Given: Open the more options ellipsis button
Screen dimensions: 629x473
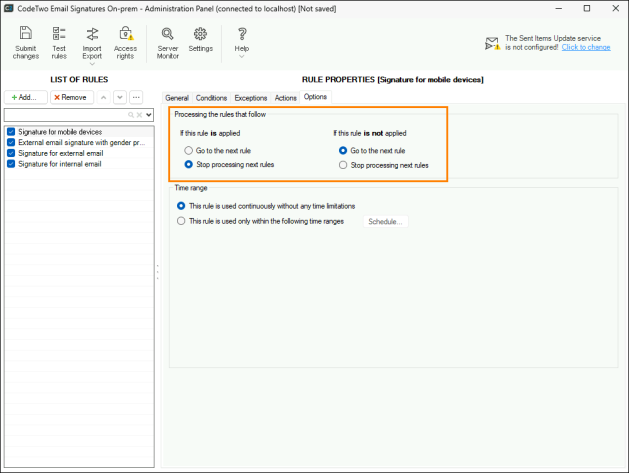Looking at the screenshot, I should 136,97.
